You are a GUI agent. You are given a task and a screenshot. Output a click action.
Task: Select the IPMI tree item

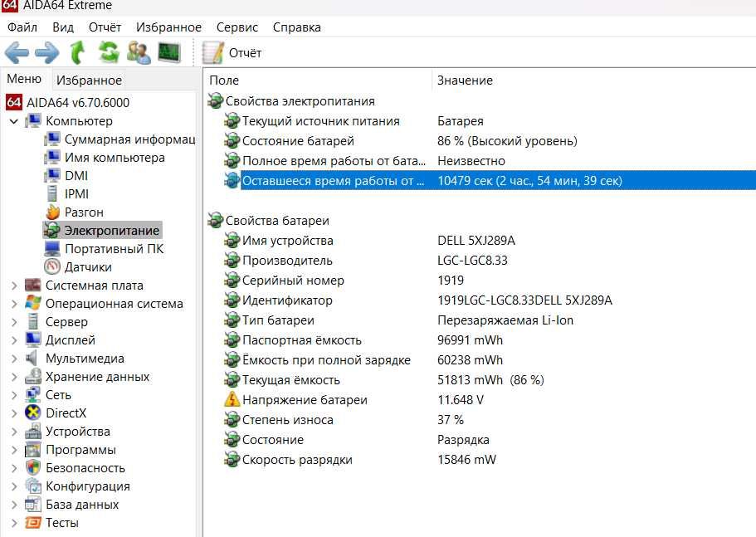point(66,194)
